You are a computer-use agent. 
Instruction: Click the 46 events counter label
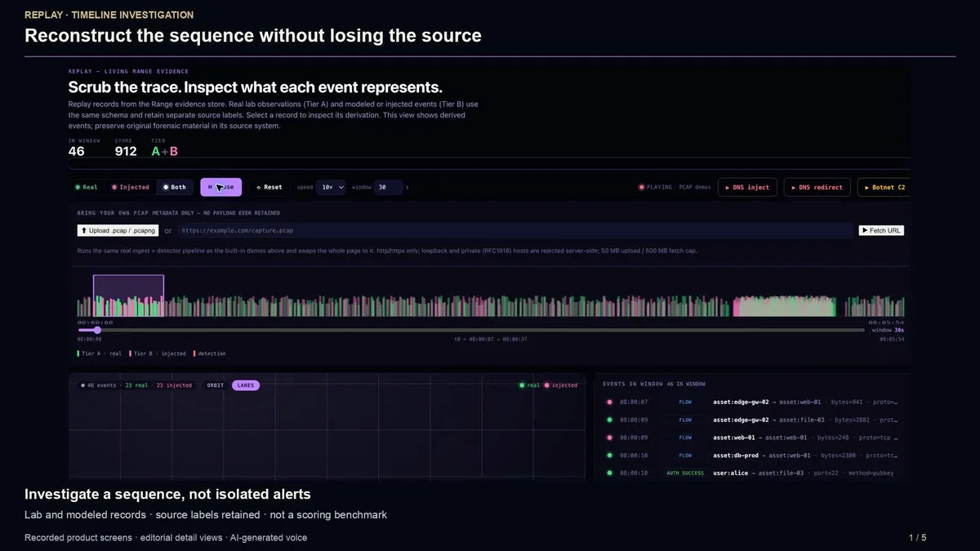tap(99, 385)
